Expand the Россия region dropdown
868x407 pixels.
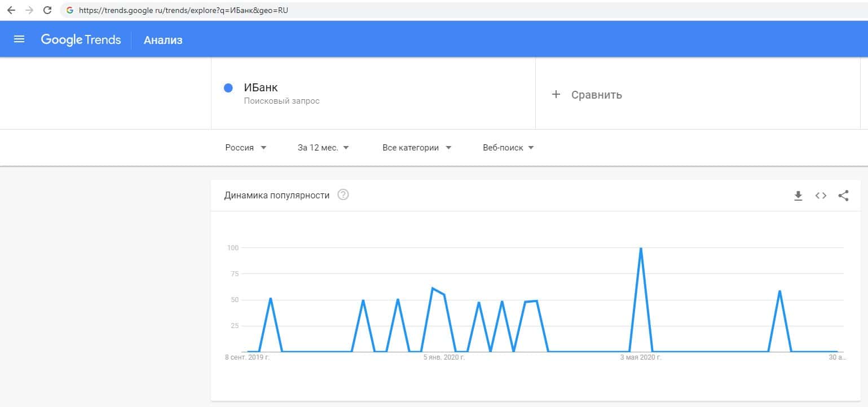[246, 148]
